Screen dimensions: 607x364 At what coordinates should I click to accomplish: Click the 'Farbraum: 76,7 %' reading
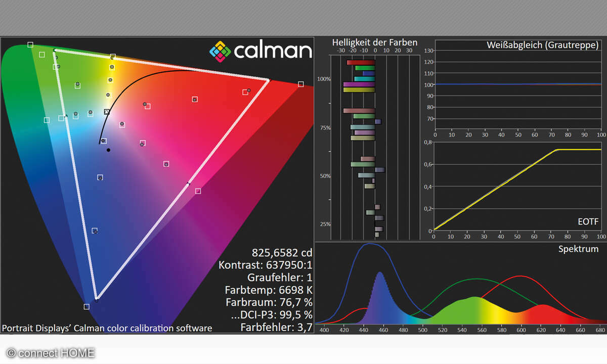[269, 302]
